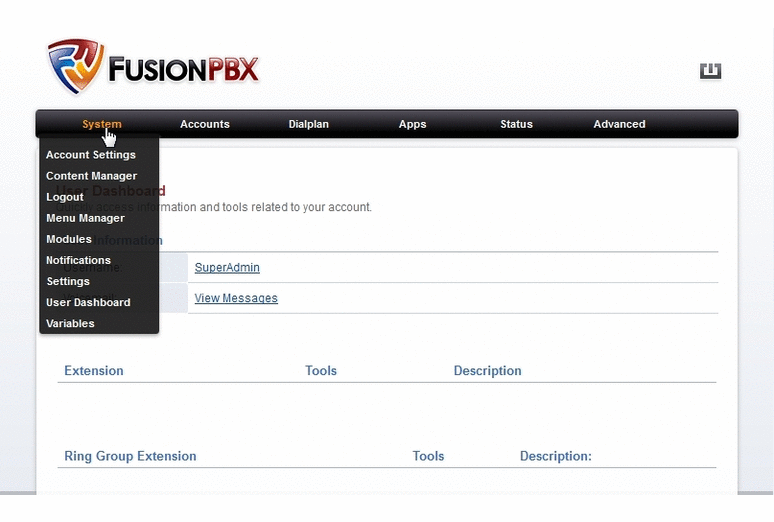Viewport: 774px width, 522px height.
Task: Open Settings from the System dropdown
Action: (x=68, y=281)
